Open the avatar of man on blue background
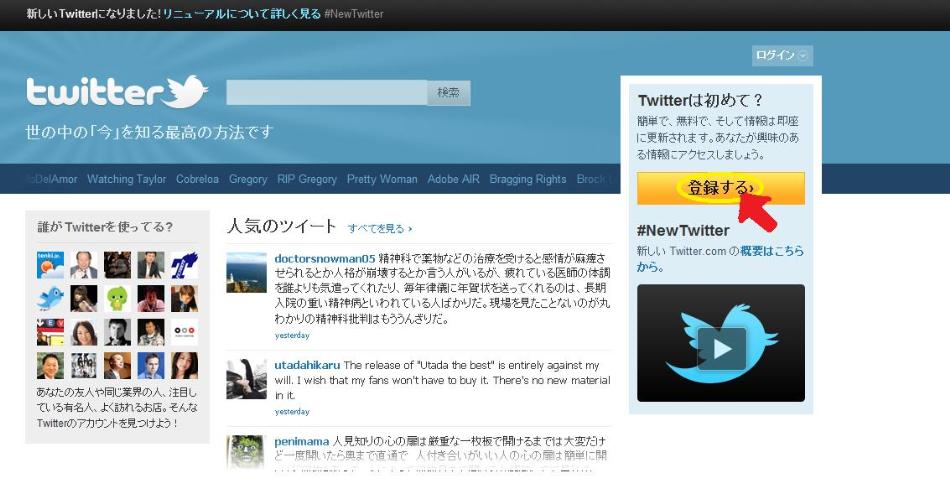 pyautogui.click(x=150, y=365)
